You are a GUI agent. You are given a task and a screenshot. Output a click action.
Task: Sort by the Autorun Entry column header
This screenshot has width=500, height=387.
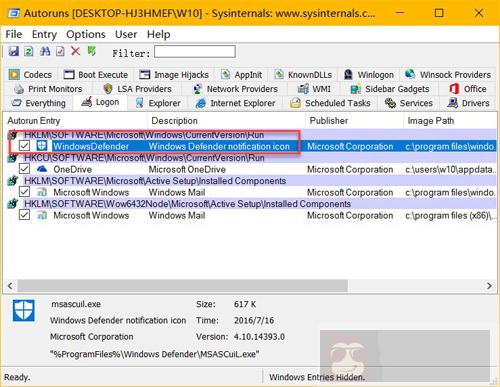75,121
